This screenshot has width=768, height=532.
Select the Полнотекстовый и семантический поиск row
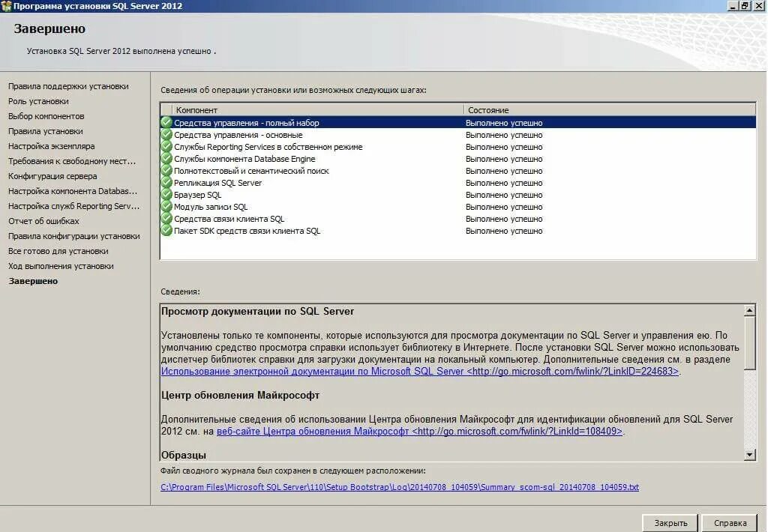[x=458, y=171]
